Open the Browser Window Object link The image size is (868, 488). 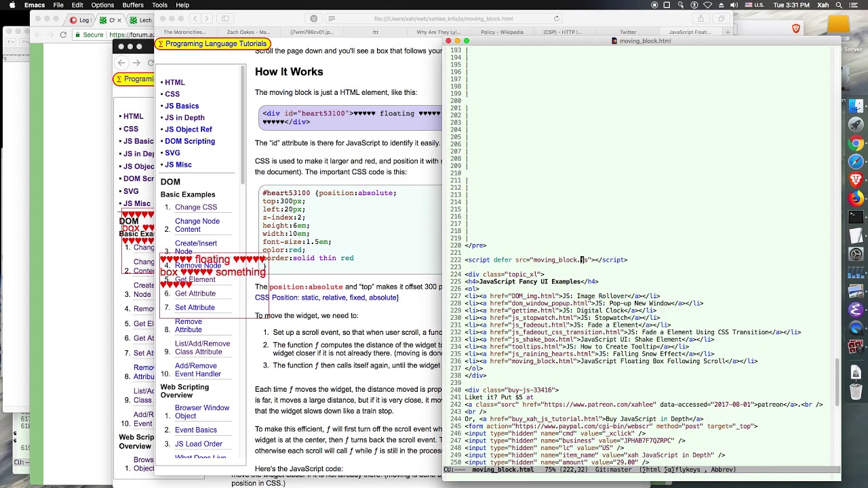202,412
